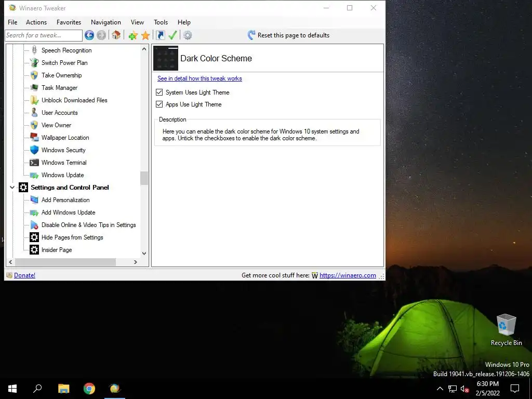
Task: Click the Windows Update icon under tools
Action: (34, 175)
